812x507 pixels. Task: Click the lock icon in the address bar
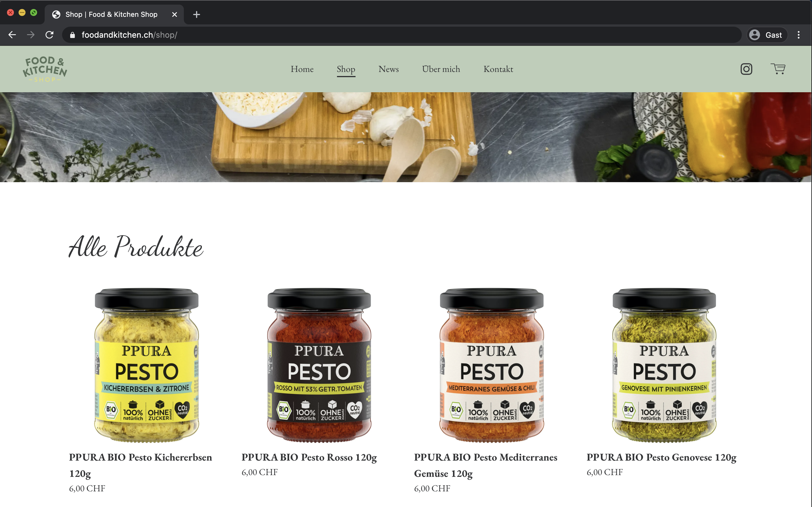pos(72,35)
